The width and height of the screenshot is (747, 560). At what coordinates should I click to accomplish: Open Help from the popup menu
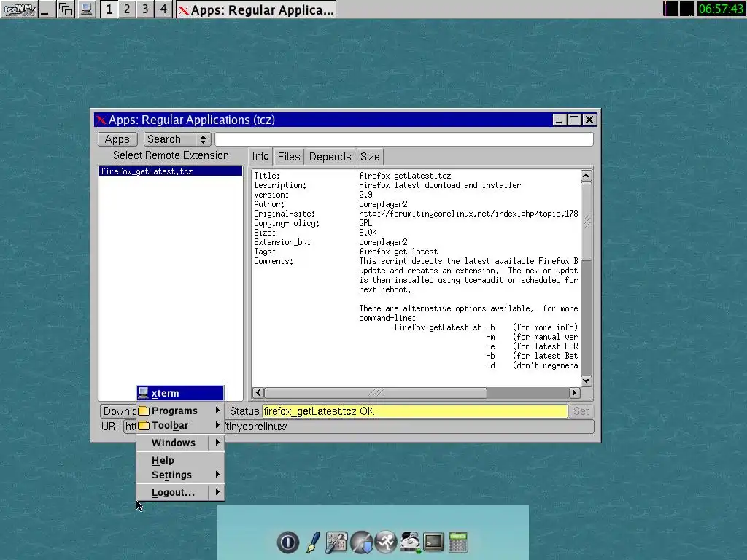point(180,461)
